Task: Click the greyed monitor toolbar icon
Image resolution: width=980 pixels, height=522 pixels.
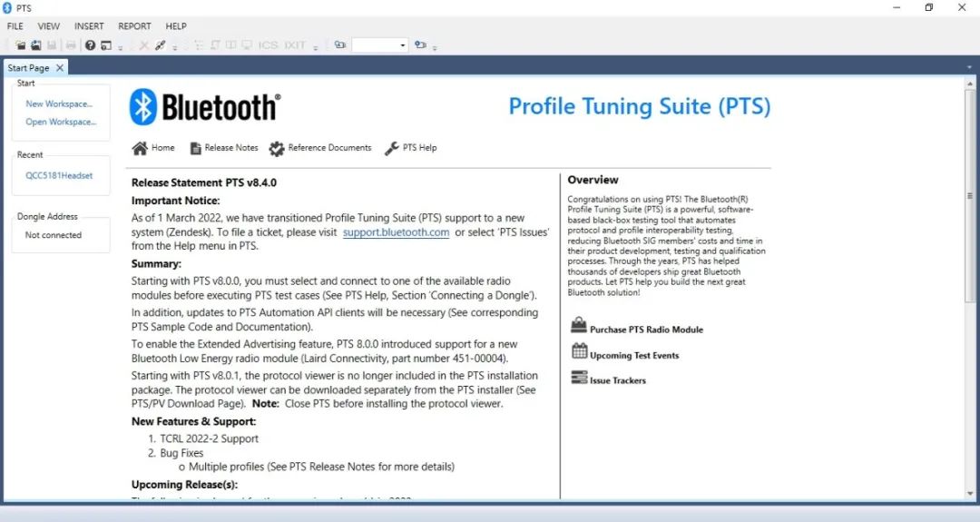Action: [x=247, y=45]
